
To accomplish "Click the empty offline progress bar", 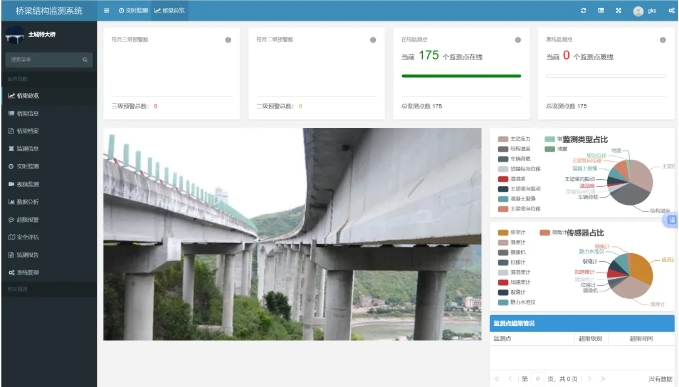I will [606, 76].
